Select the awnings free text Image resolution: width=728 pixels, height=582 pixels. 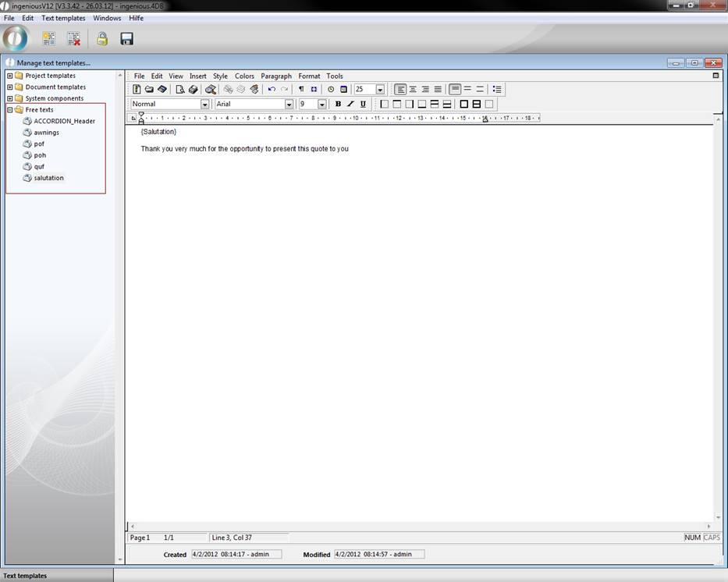[46, 133]
